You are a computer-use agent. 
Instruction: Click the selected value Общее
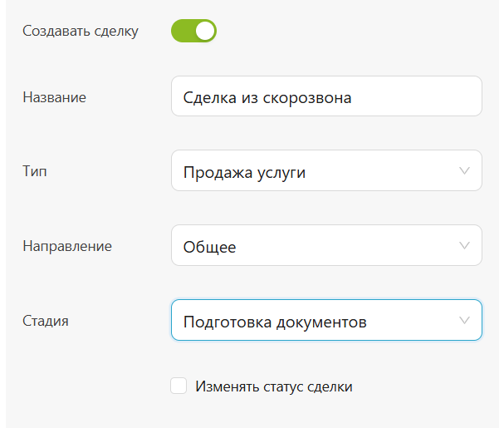[x=209, y=247]
